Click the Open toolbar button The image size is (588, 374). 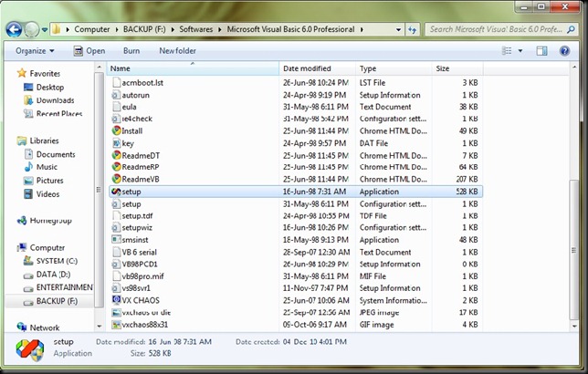point(89,50)
